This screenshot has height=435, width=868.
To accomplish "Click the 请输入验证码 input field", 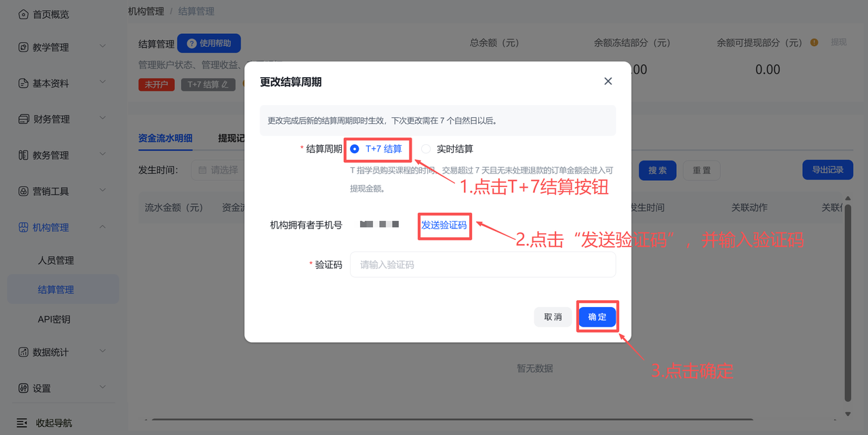I will [x=482, y=265].
